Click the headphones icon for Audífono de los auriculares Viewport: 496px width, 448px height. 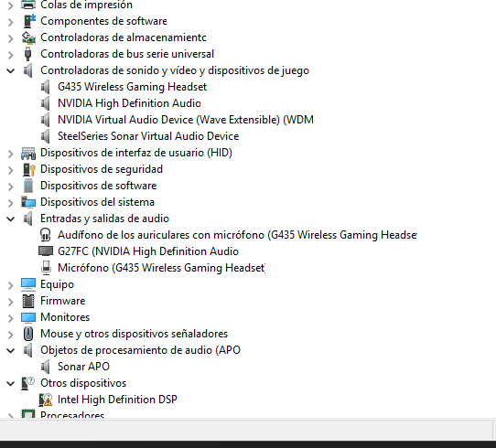(x=46, y=235)
